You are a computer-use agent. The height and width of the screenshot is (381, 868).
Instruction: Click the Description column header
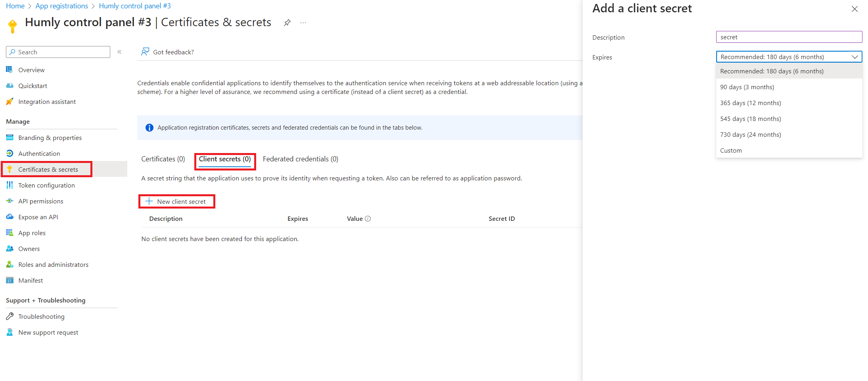(x=166, y=219)
